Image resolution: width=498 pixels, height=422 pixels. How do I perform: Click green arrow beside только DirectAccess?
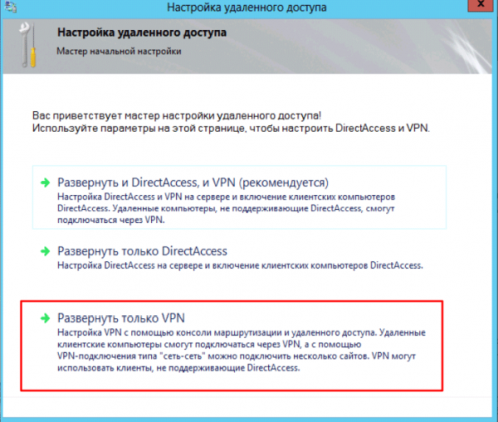tap(45, 251)
